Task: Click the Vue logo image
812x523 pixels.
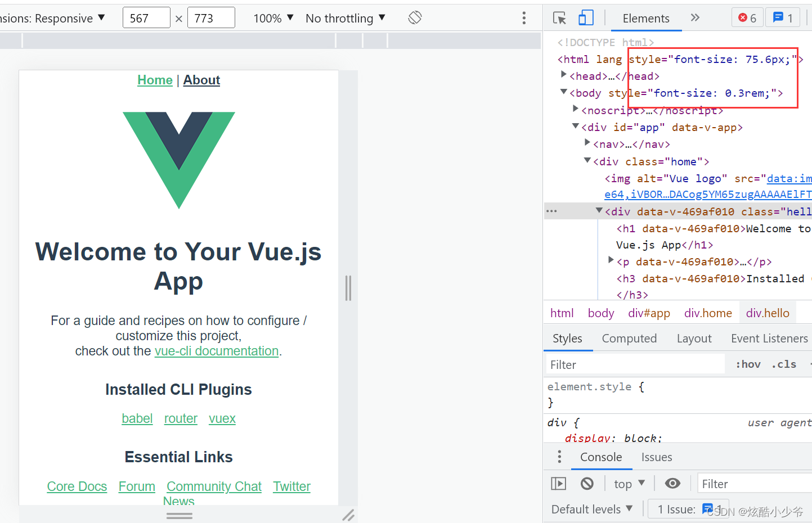Action: coord(179,160)
